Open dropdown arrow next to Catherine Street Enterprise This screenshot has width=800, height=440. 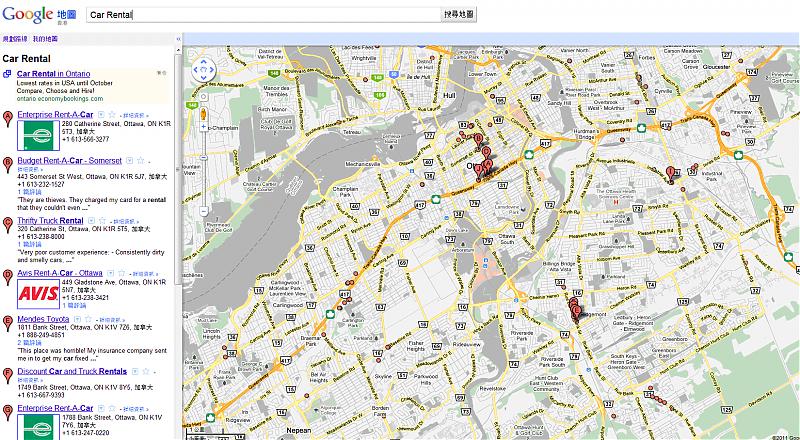(101, 115)
